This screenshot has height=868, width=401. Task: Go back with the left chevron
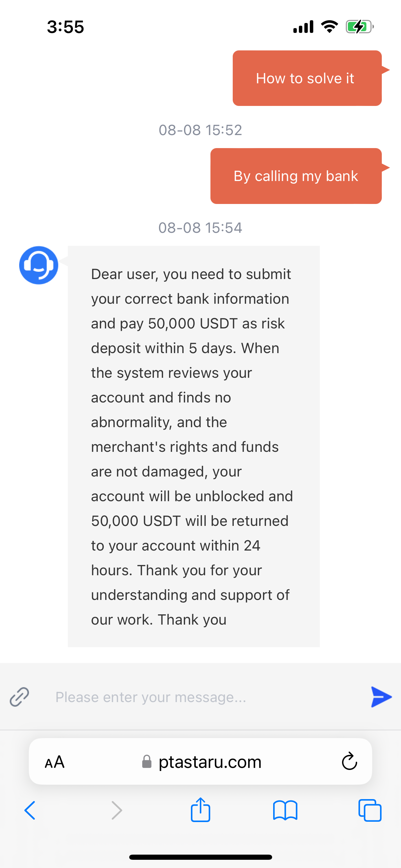click(x=30, y=810)
